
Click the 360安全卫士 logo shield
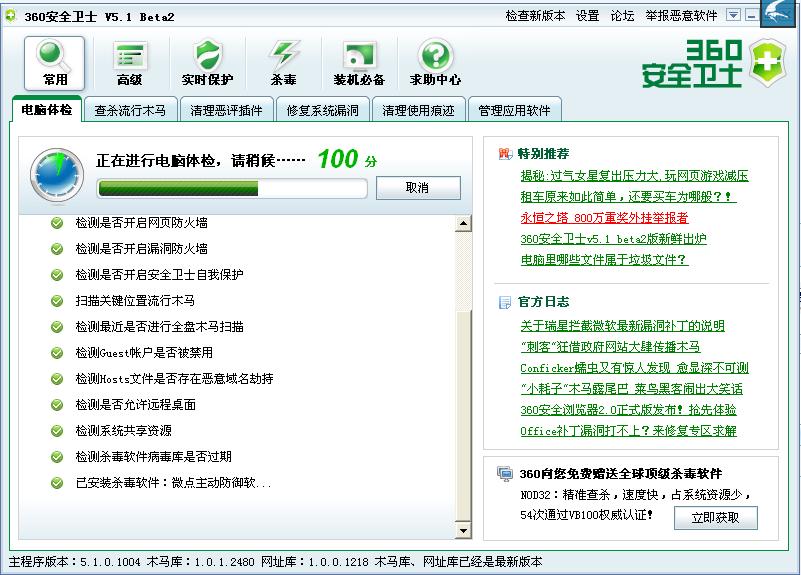(767, 62)
